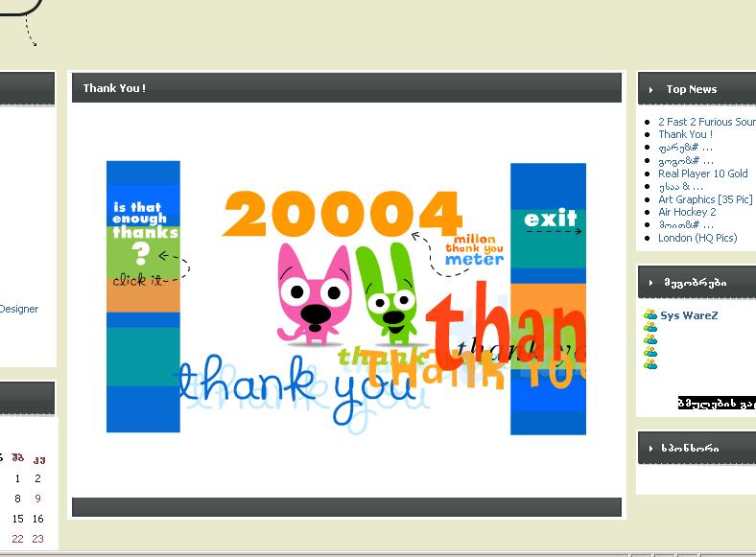Select calendar date 9
This screenshot has height=557, width=756.
(37, 499)
